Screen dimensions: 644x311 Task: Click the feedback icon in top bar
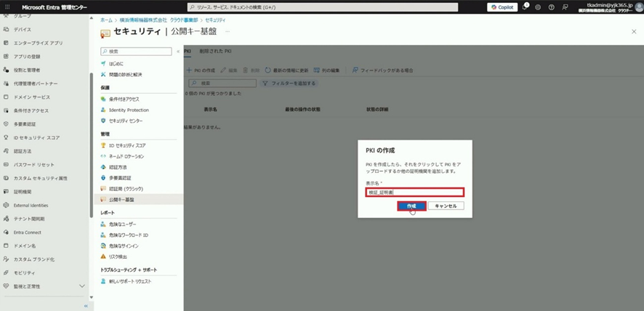click(565, 7)
